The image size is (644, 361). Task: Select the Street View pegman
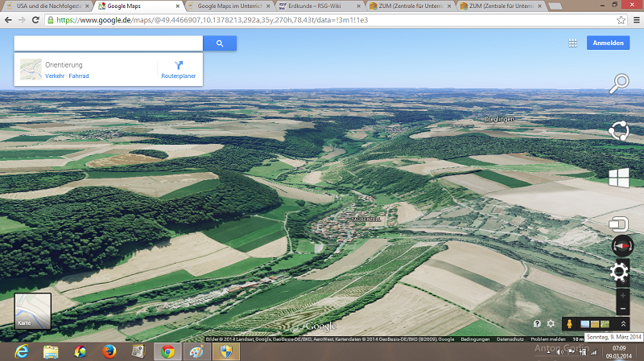[x=569, y=324]
